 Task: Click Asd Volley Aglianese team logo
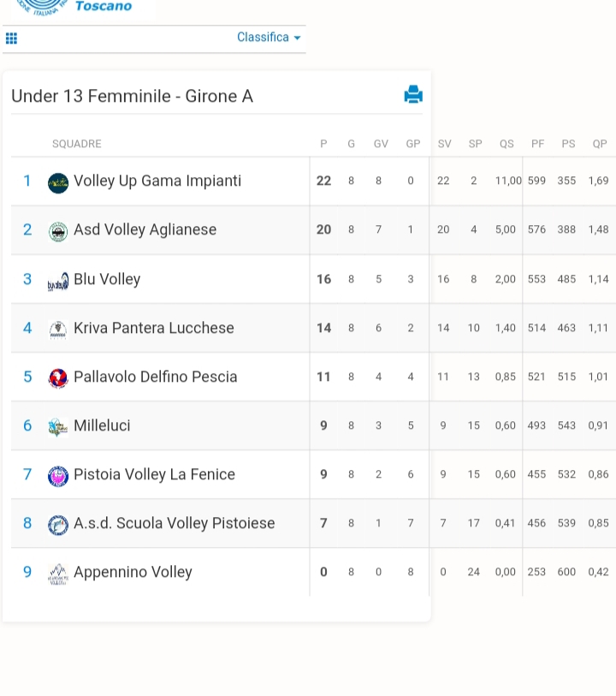pyautogui.click(x=58, y=232)
